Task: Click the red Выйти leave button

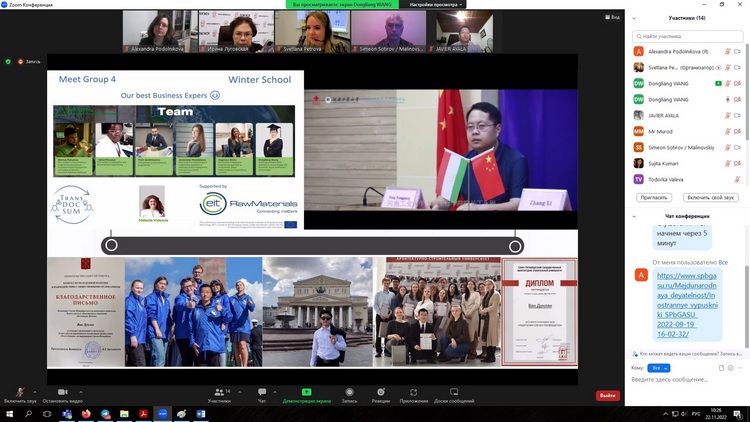Action: pyautogui.click(x=607, y=396)
